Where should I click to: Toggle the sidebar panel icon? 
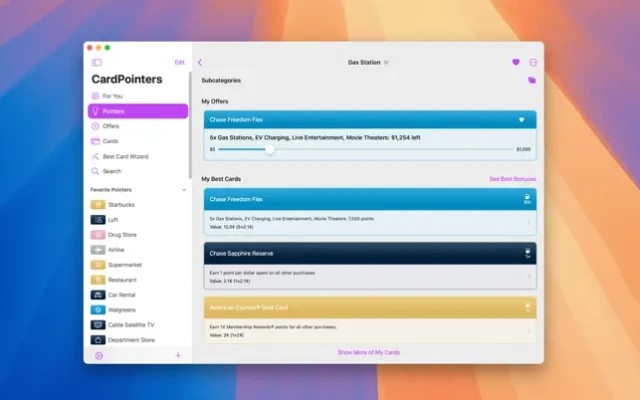tap(97, 62)
